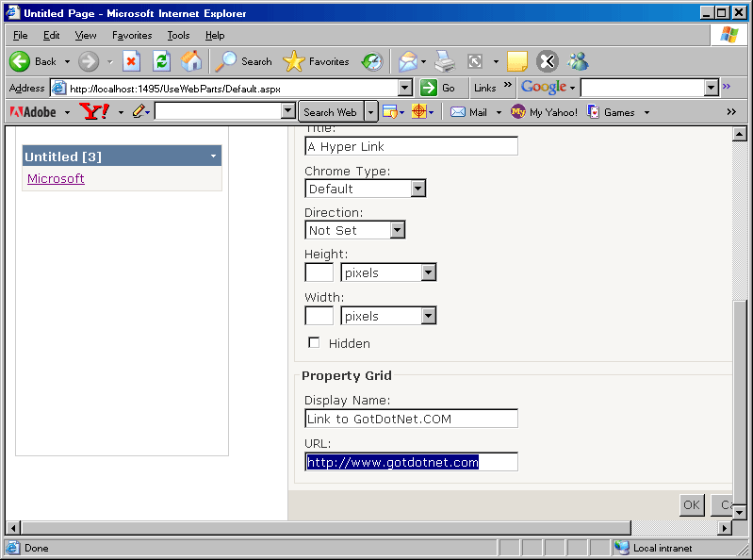Viewport: 753px width, 560px height.
Task: Open the Direction dropdown set to Not Set
Action: [x=397, y=230]
